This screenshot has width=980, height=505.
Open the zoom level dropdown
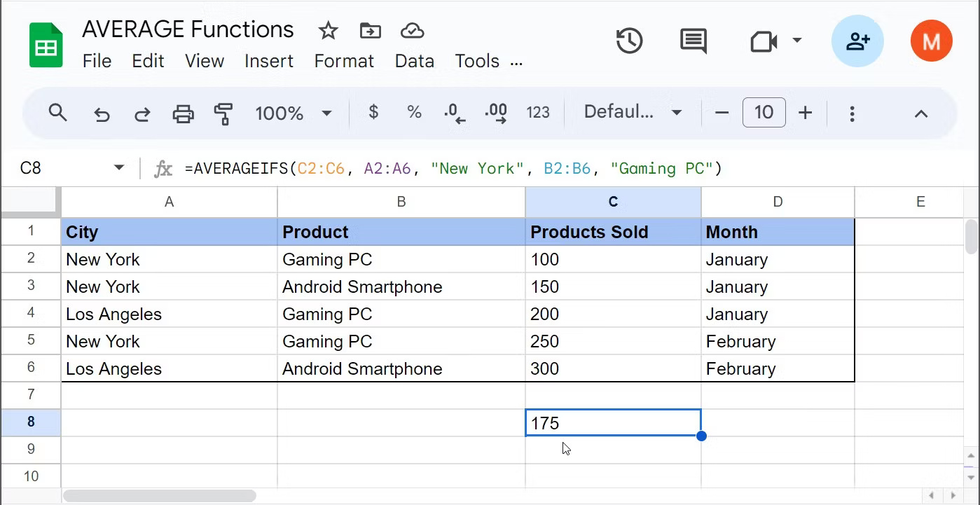click(x=294, y=112)
